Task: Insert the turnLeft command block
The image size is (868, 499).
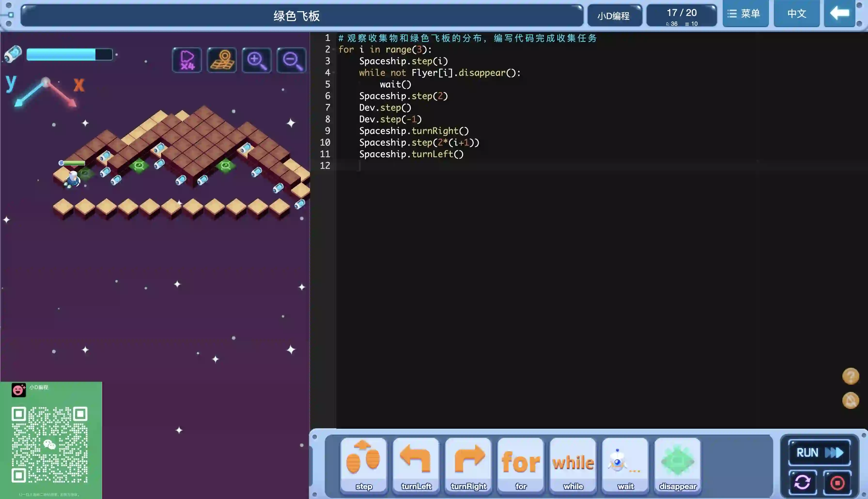Action: (x=416, y=464)
